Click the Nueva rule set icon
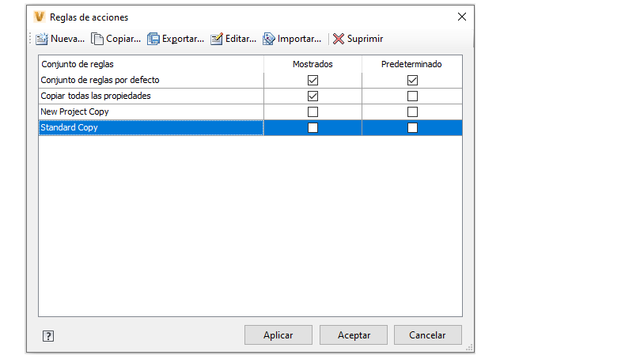 [42, 39]
